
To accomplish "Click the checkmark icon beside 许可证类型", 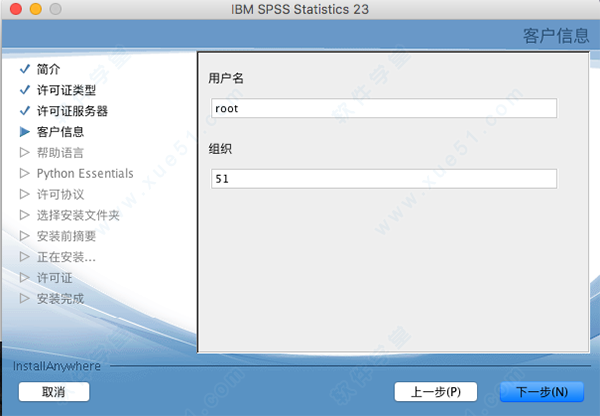I will [x=25, y=90].
